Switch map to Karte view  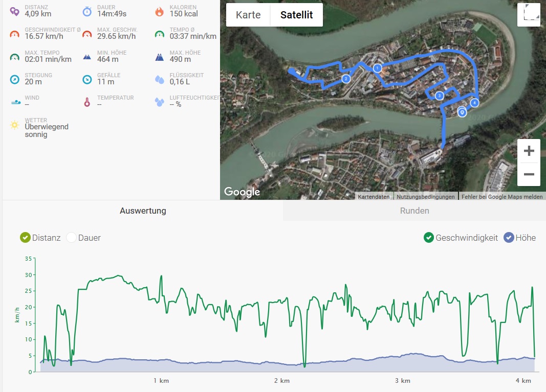tap(248, 15)
